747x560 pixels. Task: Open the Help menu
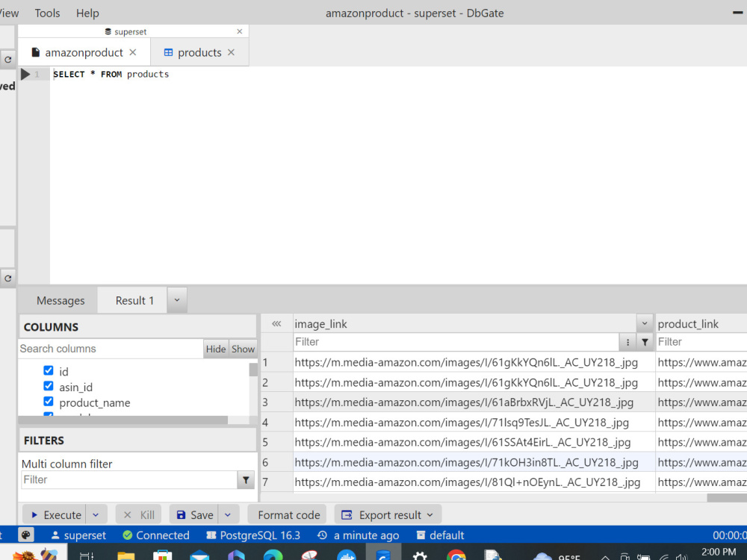tap(87, 13)
